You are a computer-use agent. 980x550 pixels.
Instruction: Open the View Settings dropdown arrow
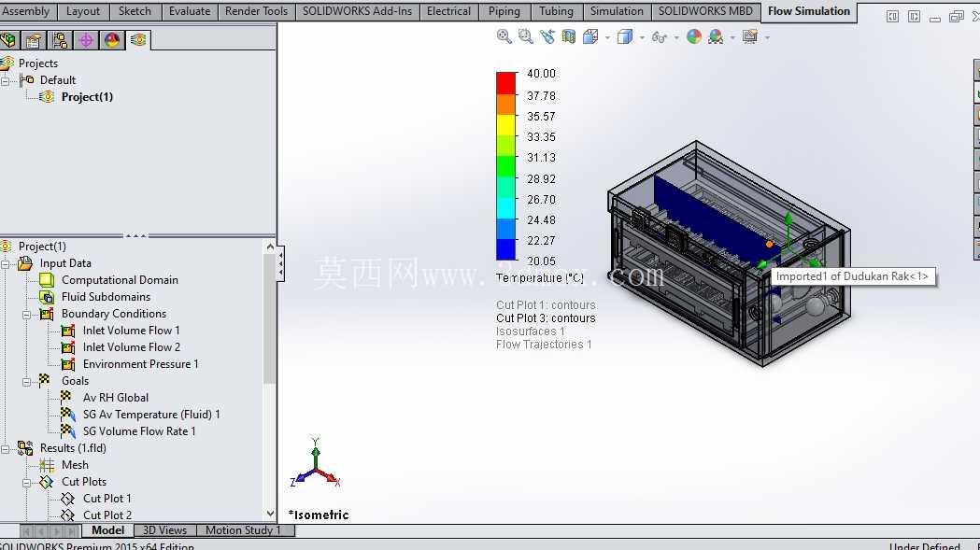tap(767, 38)
